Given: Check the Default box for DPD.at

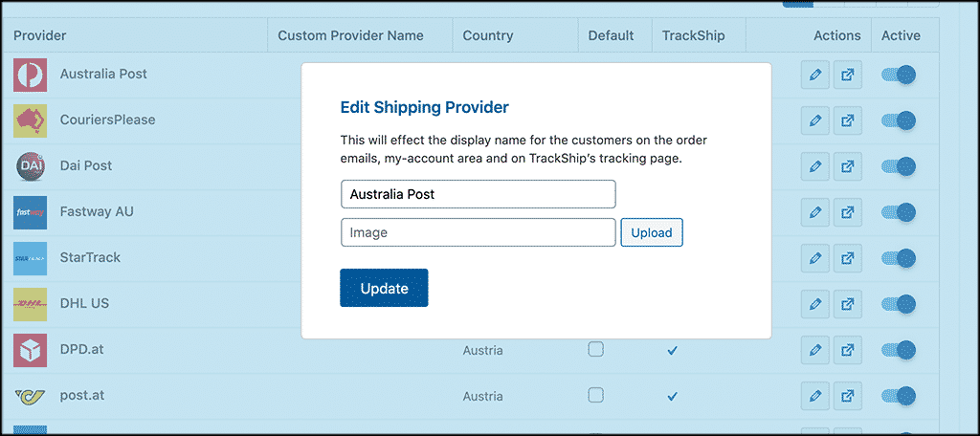Looking at the screenshot, I should [596, 349].
